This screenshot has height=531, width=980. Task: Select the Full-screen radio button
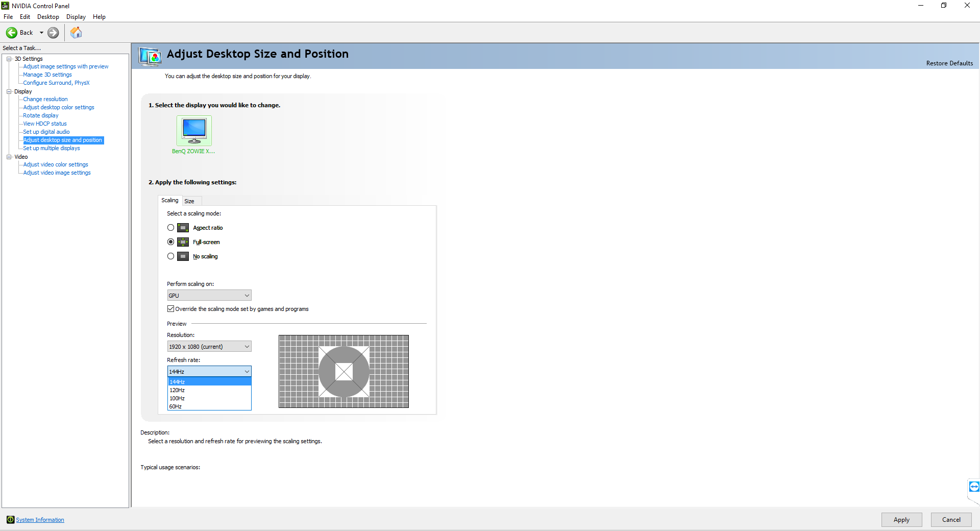pos(170,242)
